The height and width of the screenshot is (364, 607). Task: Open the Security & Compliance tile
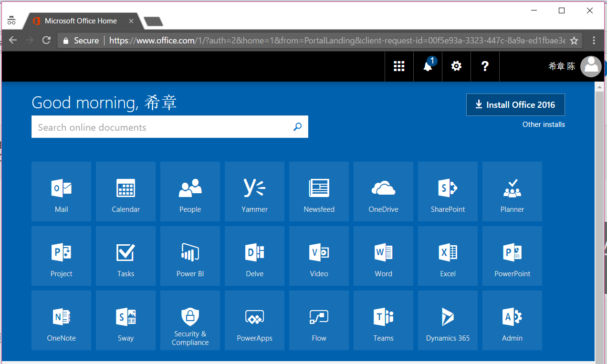click(190, 320)
